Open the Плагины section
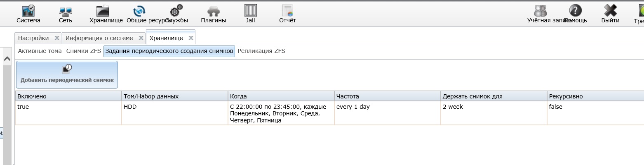The image size is (644, 165). [213, 14]
